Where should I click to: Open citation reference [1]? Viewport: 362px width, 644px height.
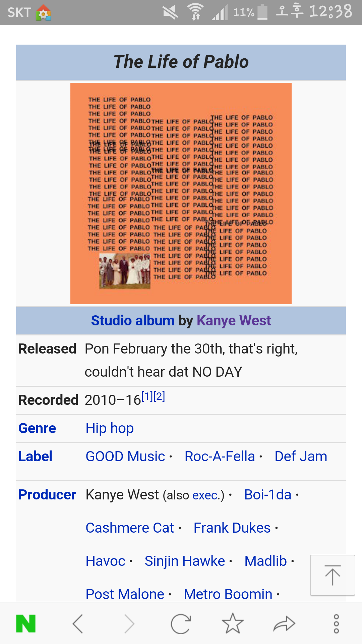[x=147, y=396]
